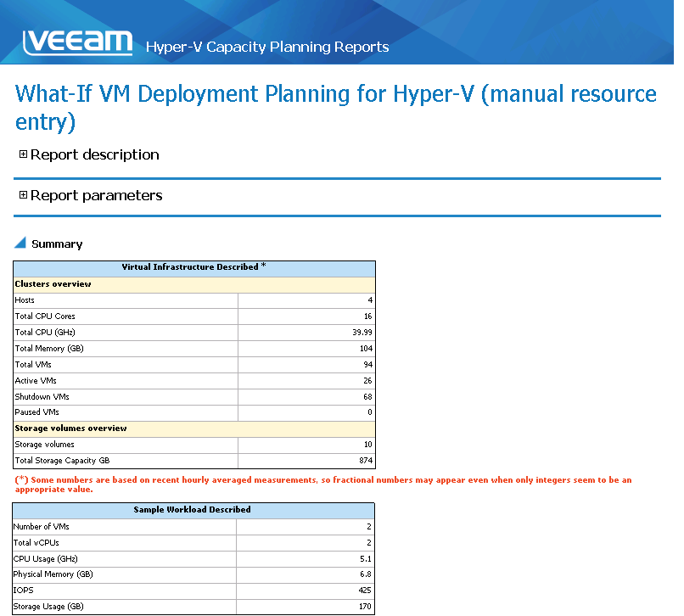The height and width of the screenshot is (616, 684).
Task: Click the Total VMs value 94
Action: [367, 365]
